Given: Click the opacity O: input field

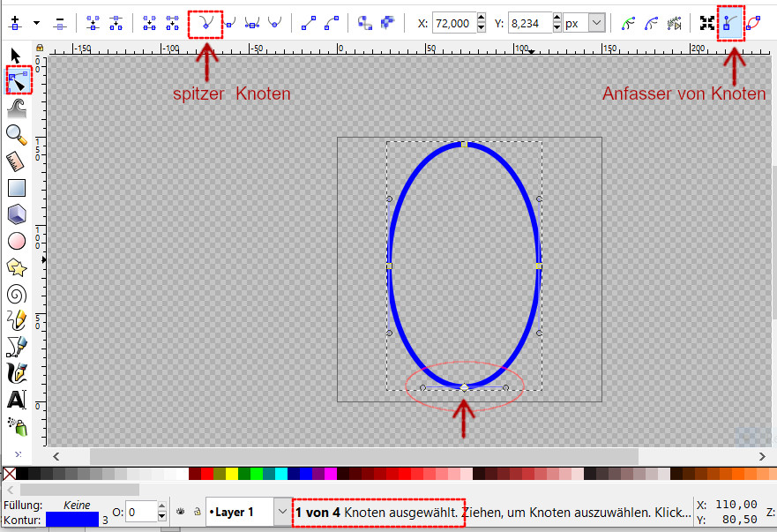Looking at the screenshot, I should [x=141, y=513].
